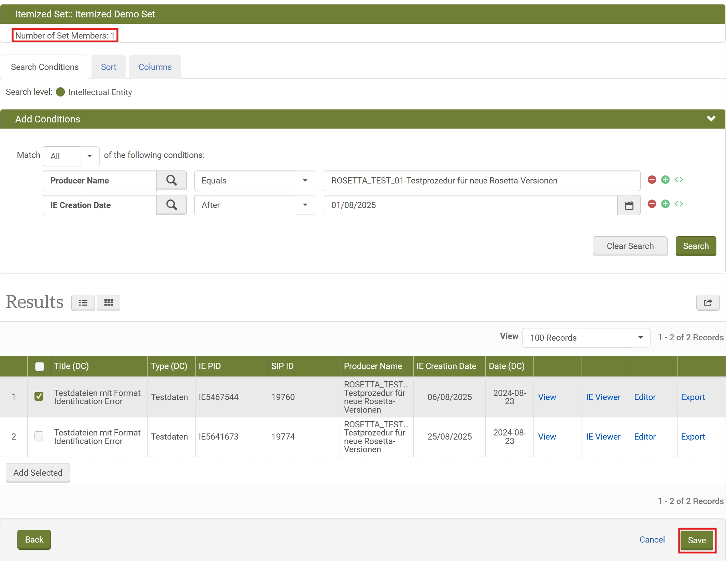728x562 pixels.
Task: Add a condition after IE Creation Date row
Action: (x=665, y=204)
